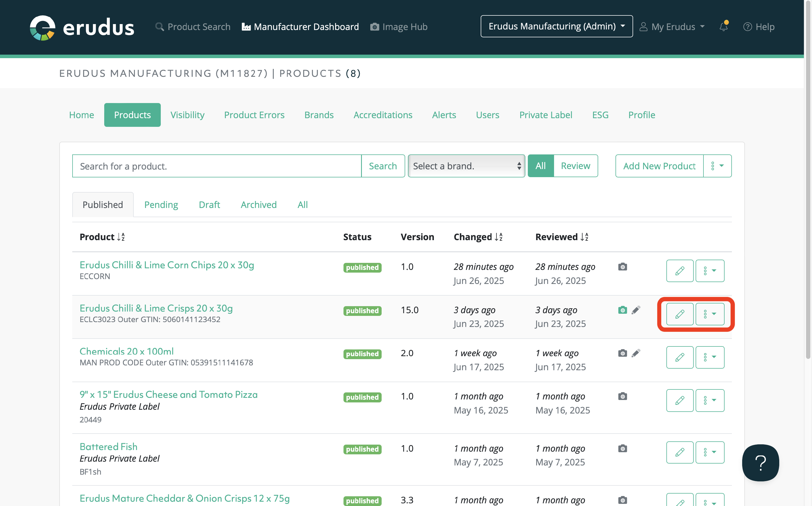This screenshot has width=812, height=506.
Task: Sort by Changed column
Action: [x=478, y=237]
